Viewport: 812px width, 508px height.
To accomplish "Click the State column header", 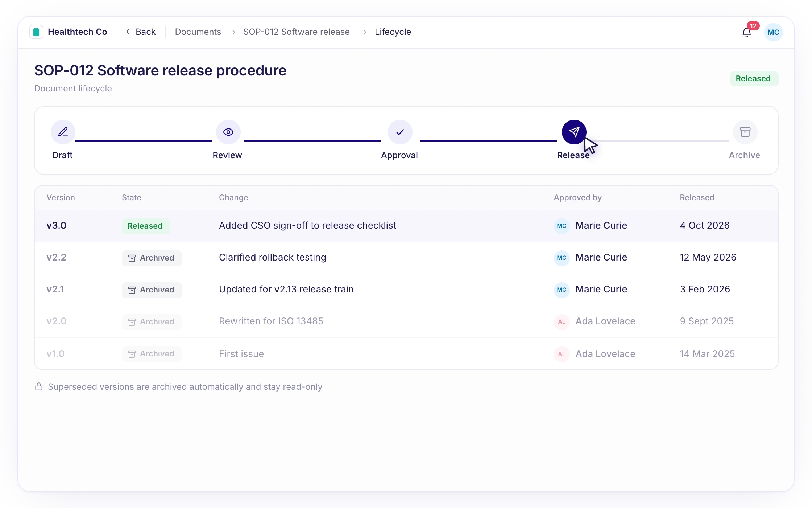I will click(131, 198).
